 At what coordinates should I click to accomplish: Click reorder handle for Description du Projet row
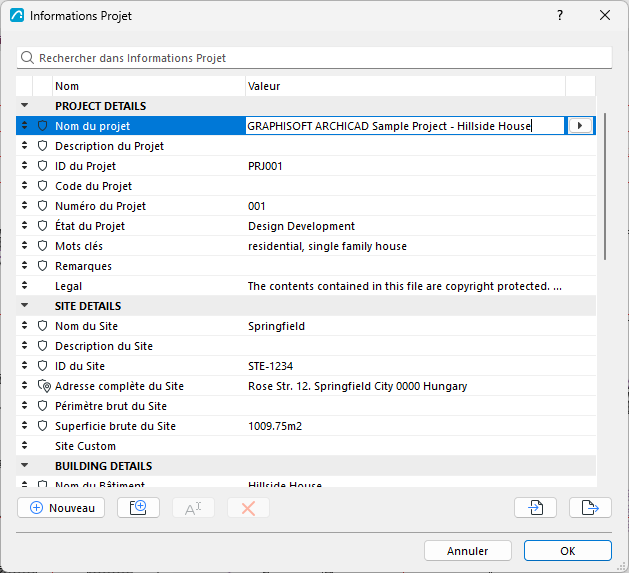coord(24,145)
